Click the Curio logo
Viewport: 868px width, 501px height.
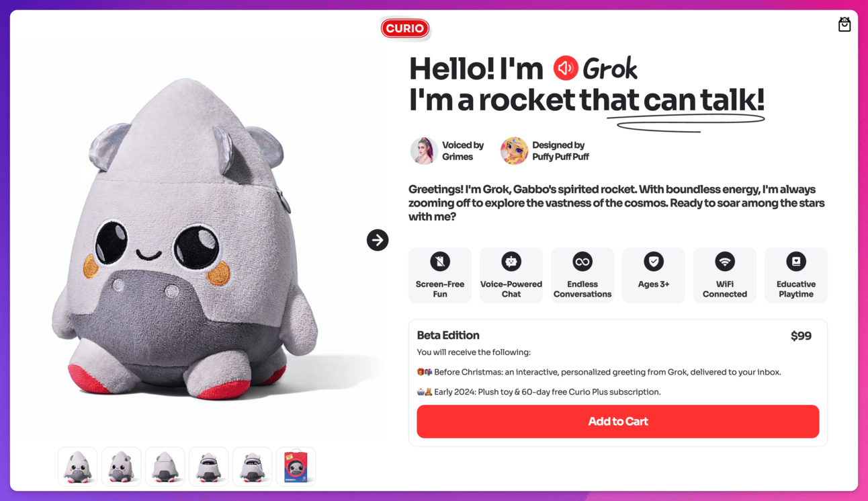click(x=405, y=28)
